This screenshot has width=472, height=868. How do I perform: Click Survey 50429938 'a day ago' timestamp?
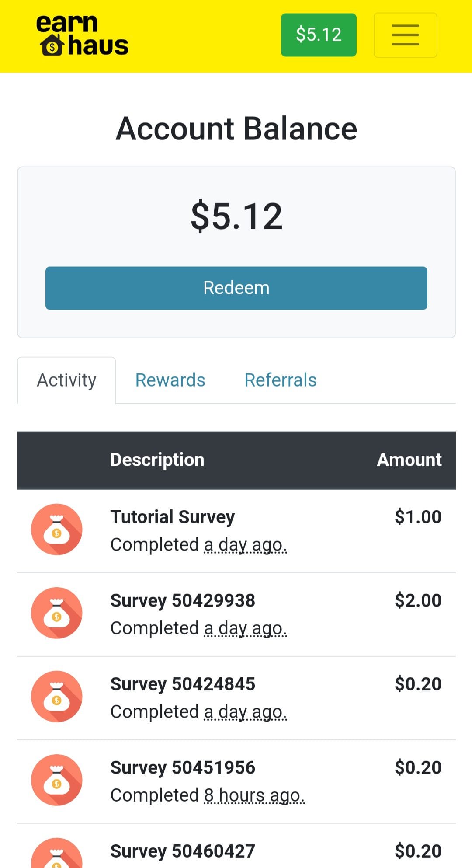tap(245, 628)
